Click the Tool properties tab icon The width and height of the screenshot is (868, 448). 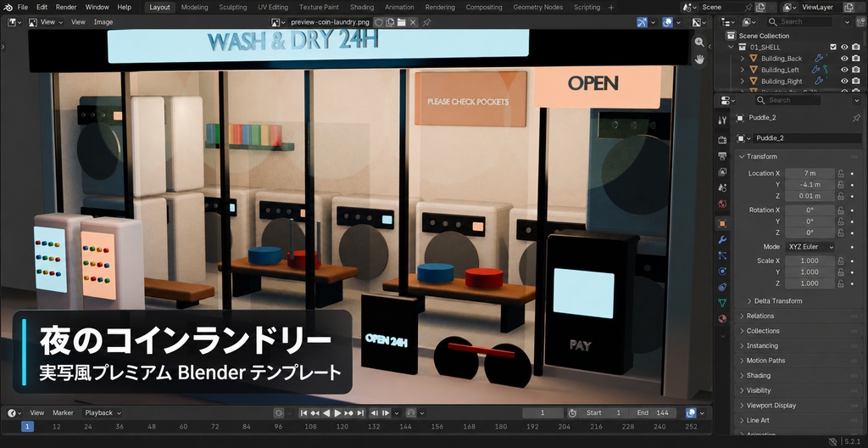click(x=722, y=120)
